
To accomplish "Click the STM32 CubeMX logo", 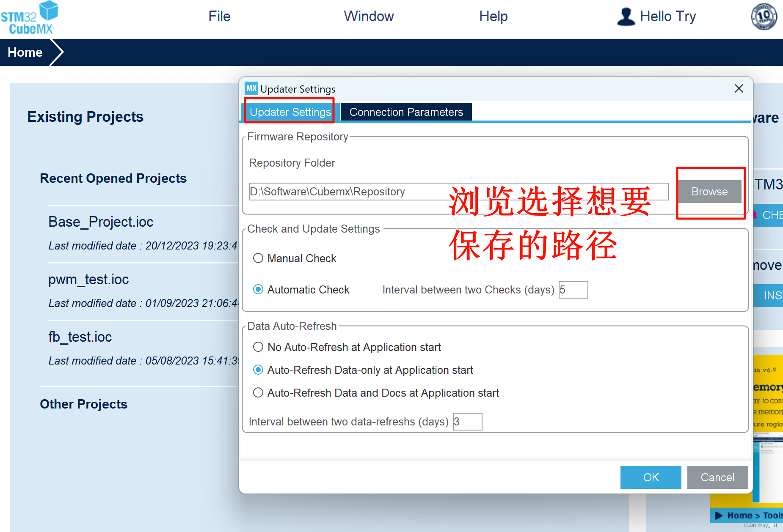I will [x=29, y=18].
